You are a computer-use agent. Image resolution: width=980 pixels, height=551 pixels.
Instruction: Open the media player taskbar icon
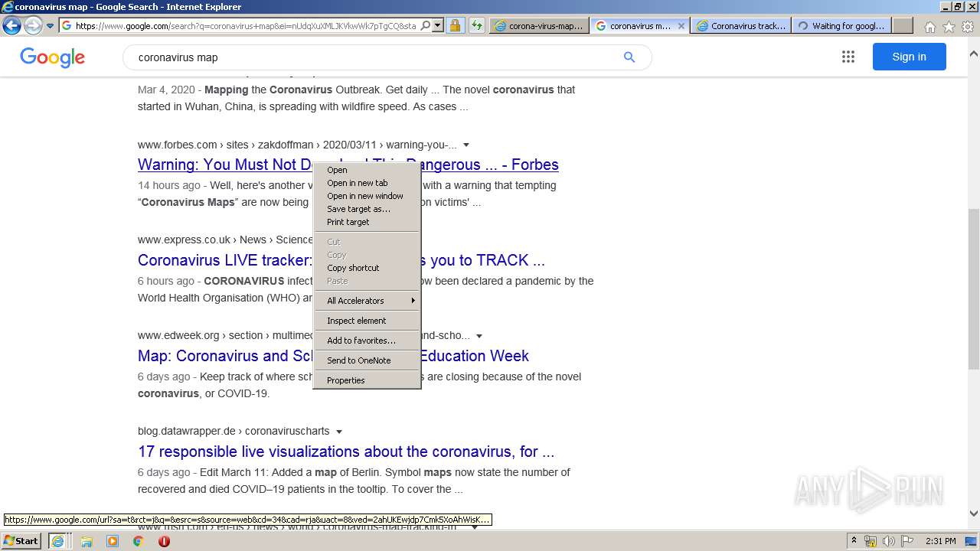(x=113, y=541)
